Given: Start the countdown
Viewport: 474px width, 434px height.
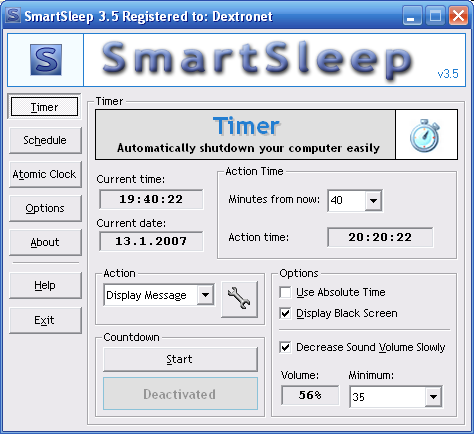Looking at the screenshot, I should (x=180, y=359).
